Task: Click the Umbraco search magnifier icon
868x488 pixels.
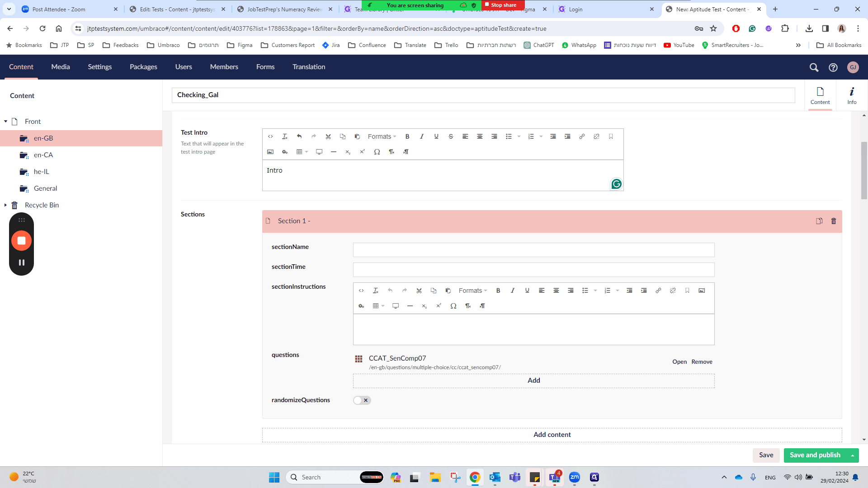Action: (x=814, y=67)
